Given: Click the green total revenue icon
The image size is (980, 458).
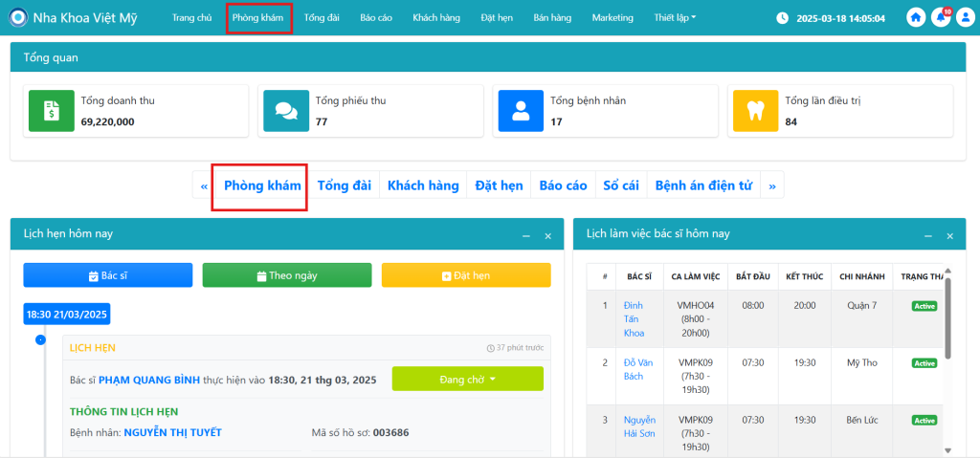Looking at the screenshot, I should pyautogui.click(x=47, y=110).
